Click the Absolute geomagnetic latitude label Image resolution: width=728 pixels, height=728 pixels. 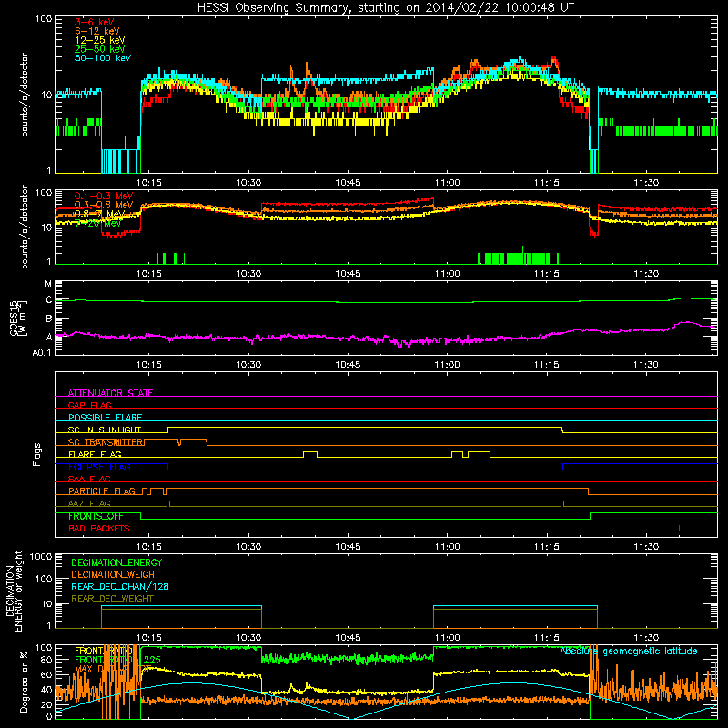pyautogui.click(x=629, y=651)
